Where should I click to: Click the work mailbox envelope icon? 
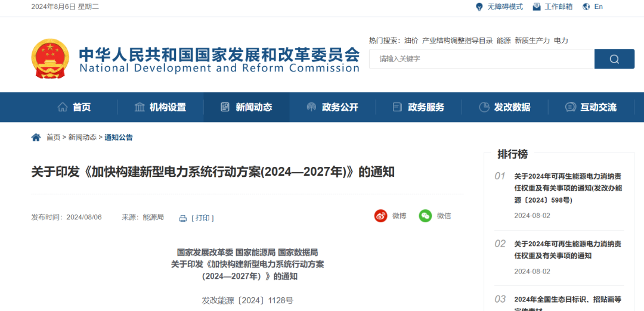tap(537, 7)
